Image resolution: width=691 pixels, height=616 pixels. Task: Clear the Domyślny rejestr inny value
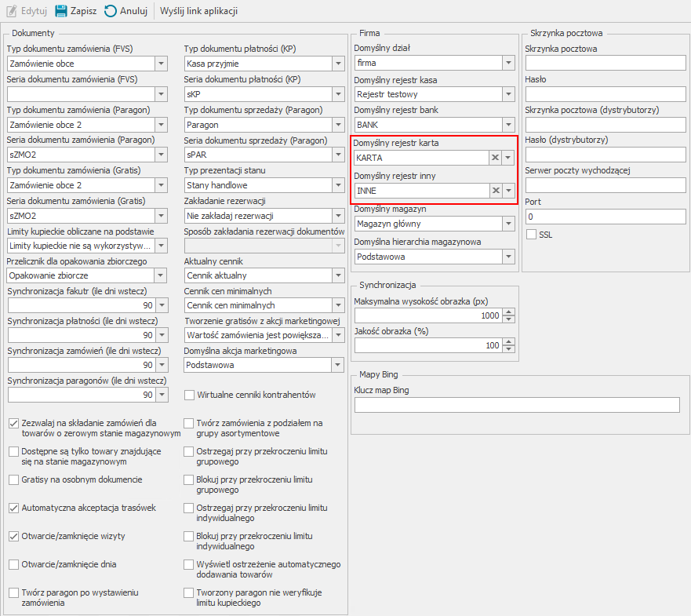[494, 190]
